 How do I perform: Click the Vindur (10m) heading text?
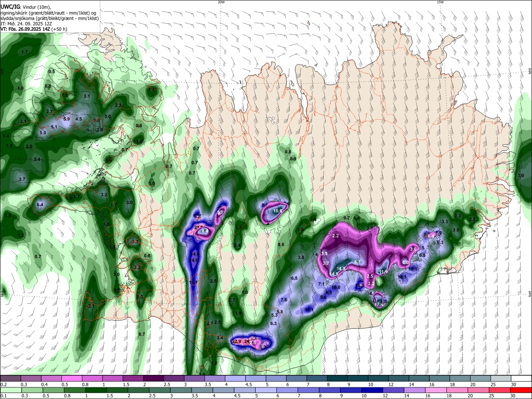point(36,7)
